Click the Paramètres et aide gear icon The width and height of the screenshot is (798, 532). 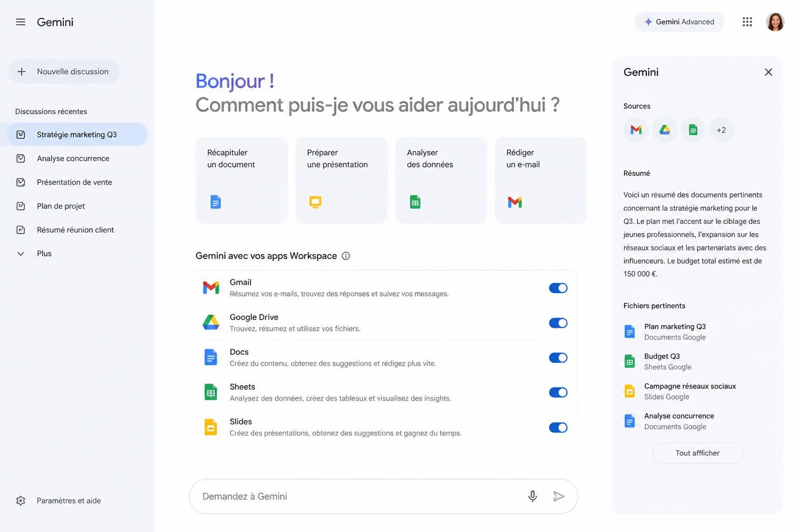[x=21, y=501]
